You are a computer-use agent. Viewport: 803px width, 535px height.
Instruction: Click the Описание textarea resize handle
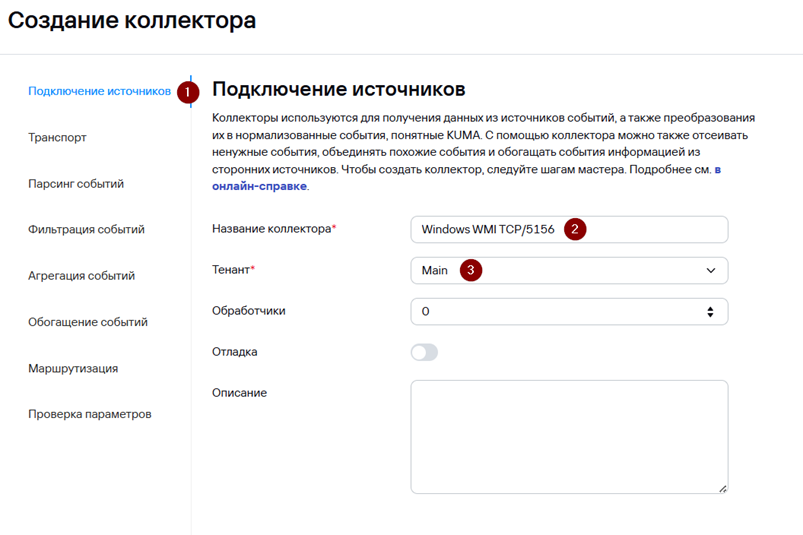pos(722,489)
